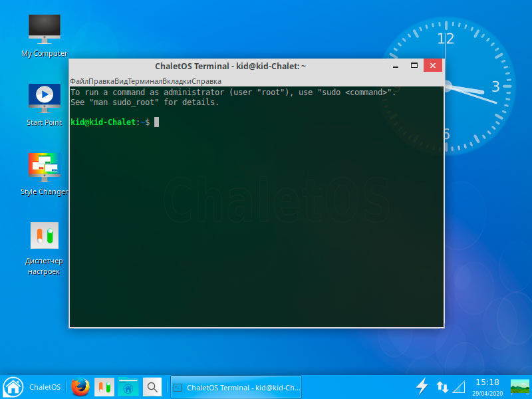Open the Вид menu
Viewport: 532px width, 399px height.
coord(120,80)
